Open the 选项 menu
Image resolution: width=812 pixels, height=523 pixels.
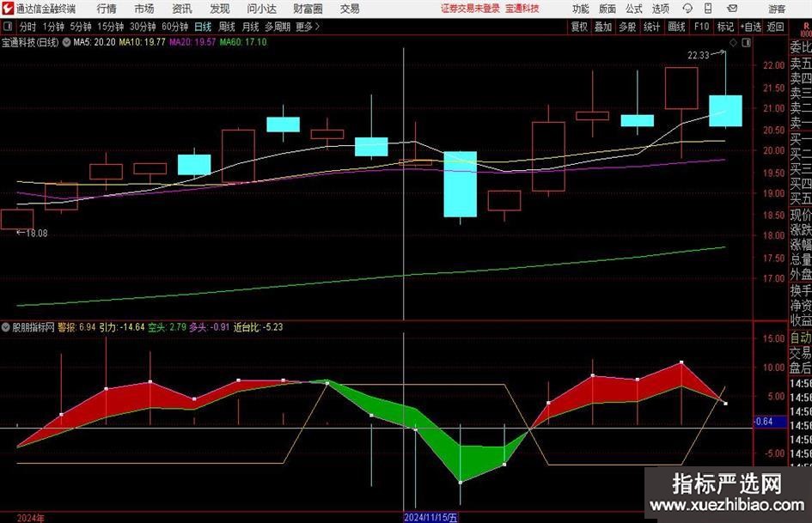tap(660, 9)
